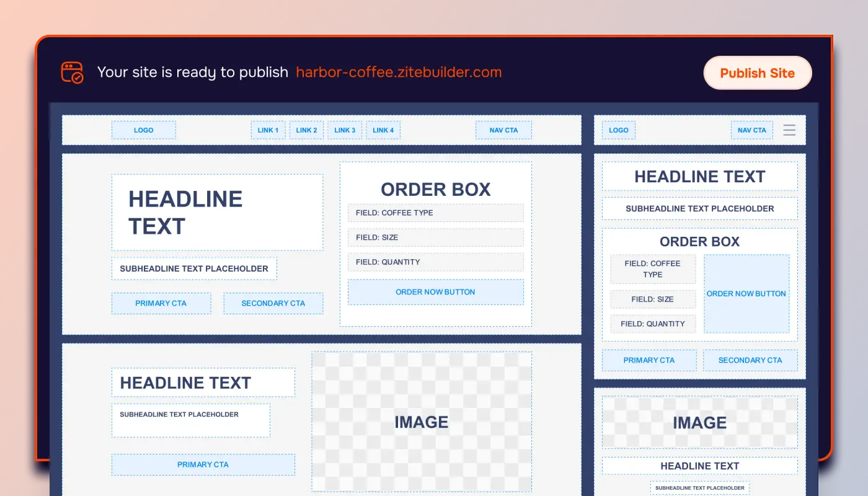The height and width of the screenshot is (496, 868).
Task: Select the mobile IMAGE placeholder
Action: click(700, 423)
